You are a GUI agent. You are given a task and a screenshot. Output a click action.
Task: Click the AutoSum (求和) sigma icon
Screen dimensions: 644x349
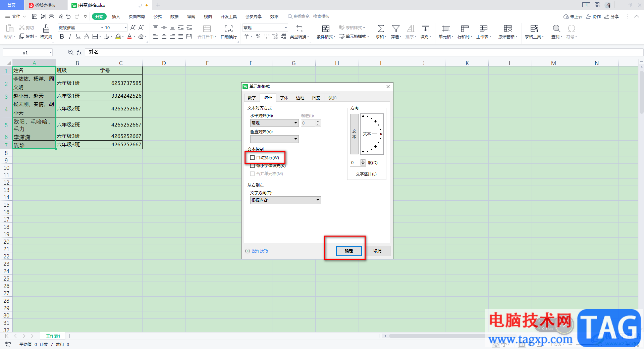381,29
